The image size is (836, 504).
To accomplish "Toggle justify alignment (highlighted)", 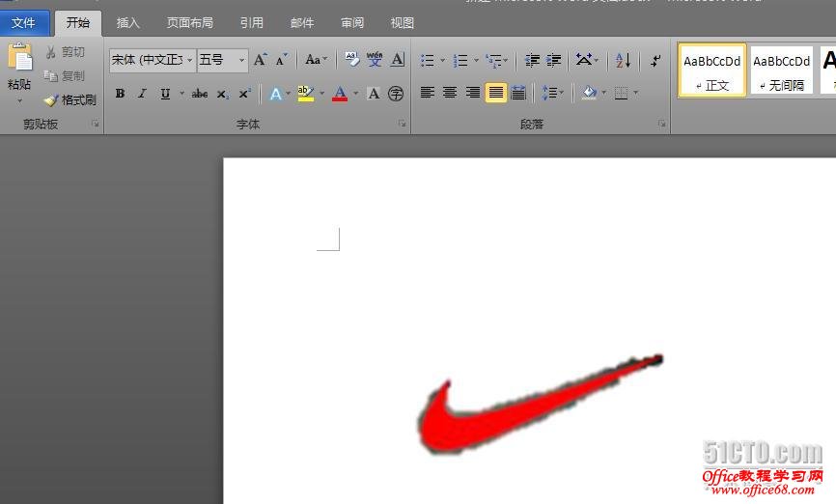I will [496, 93].
